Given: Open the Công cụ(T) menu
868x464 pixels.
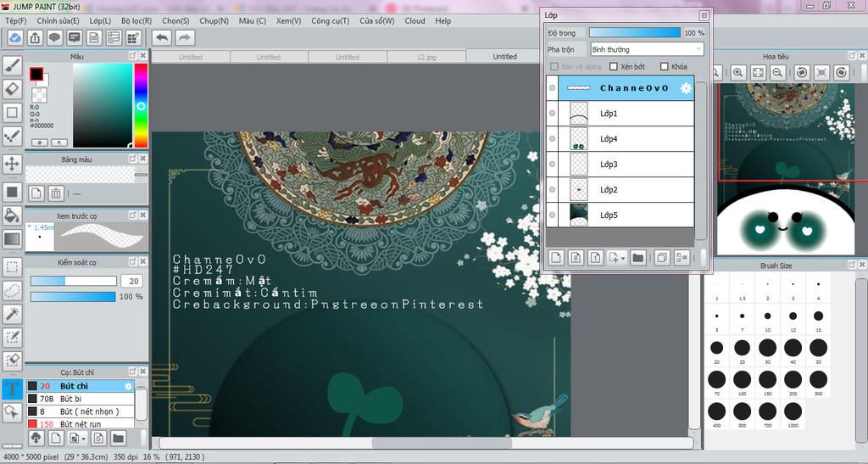Looking at the screenshot, I should click(330, 20).
